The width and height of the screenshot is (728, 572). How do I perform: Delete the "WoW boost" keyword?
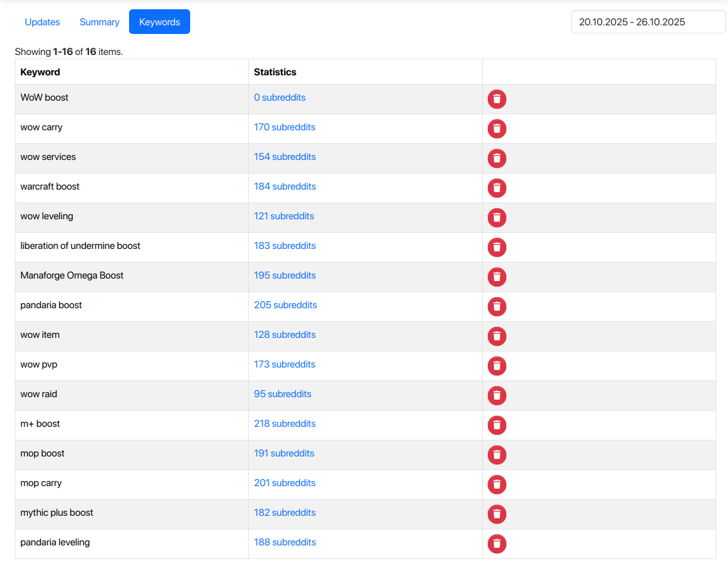(497, 99)
